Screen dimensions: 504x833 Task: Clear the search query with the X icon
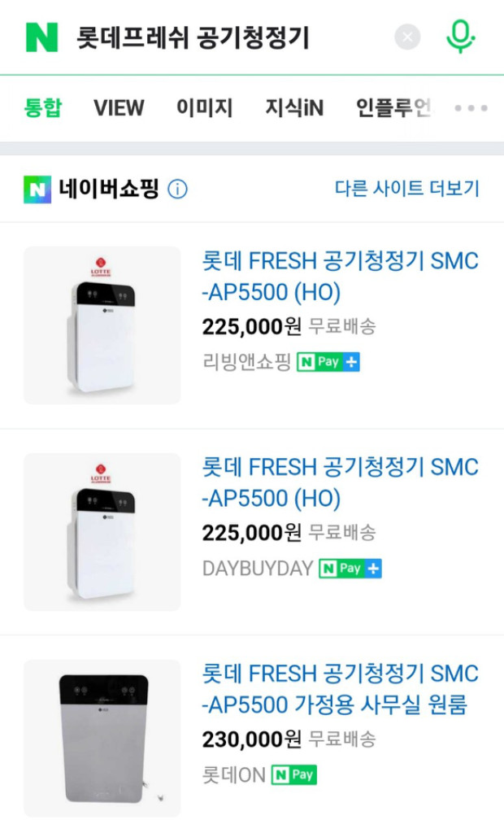(x=407, y=37)
